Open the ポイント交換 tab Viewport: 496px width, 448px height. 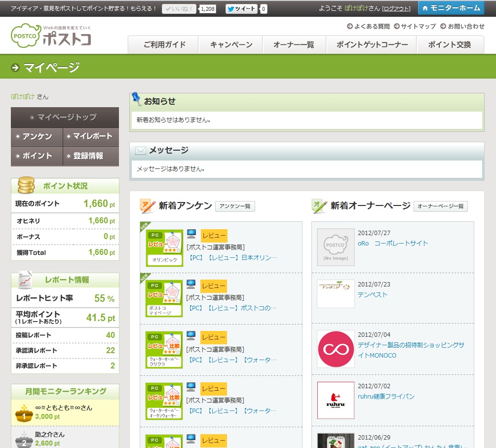pyautogui.click(x=450, y=45)
